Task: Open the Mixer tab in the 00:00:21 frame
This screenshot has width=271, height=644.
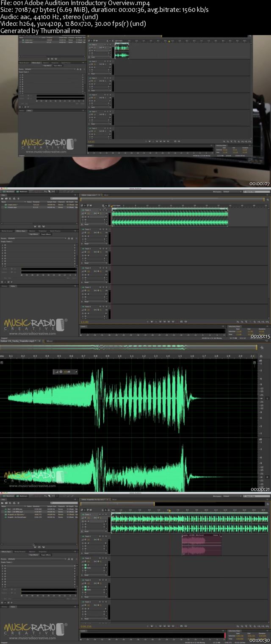Action: pyautogui.click(x=50, y=341)
